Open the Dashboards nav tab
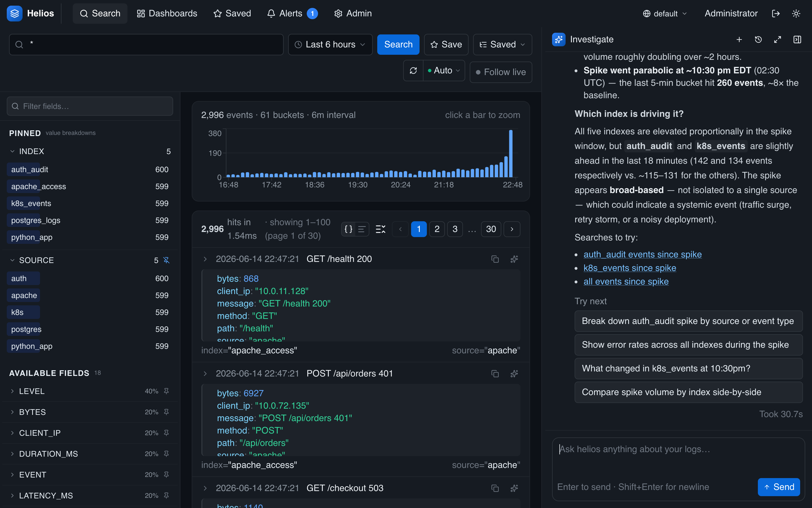The image size is (812, 508). click(167, 14)
